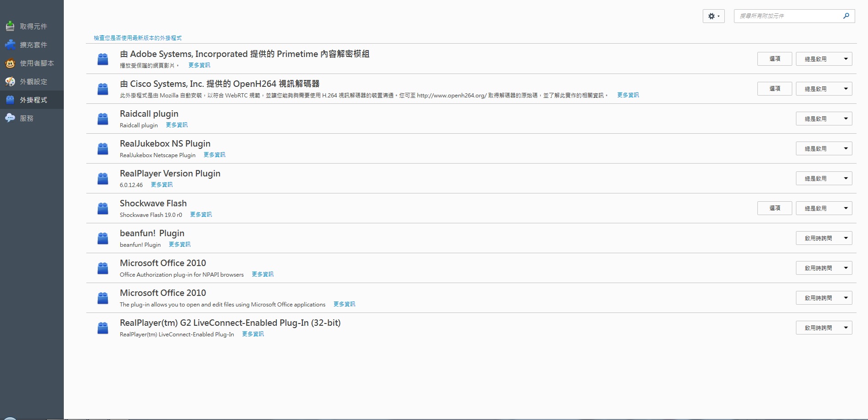Screen dimensions: 868x420
Task: Open activation dropdown for Office Authorization plug-in
Action: [824, 268]
